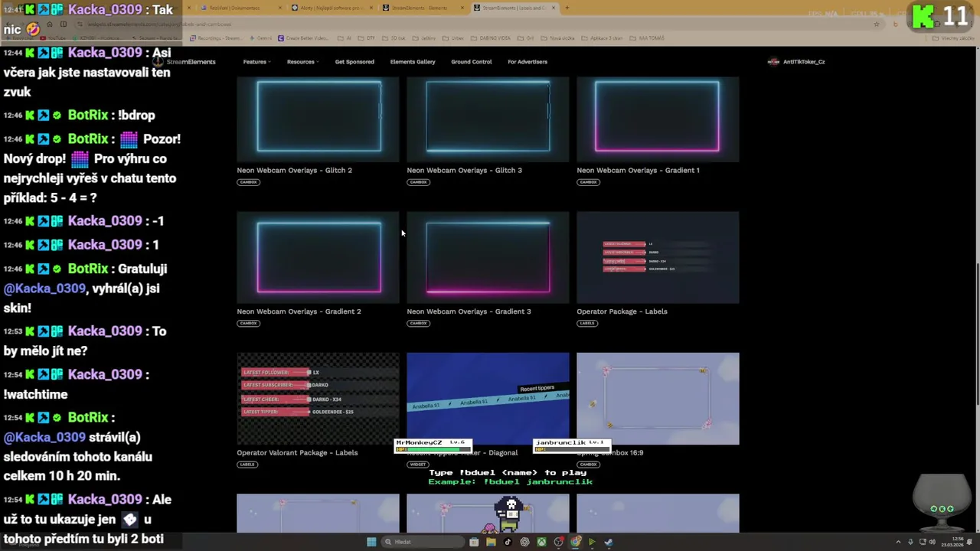
Task: Open the ChatGPT taskbar app
Action: (524, 542)
